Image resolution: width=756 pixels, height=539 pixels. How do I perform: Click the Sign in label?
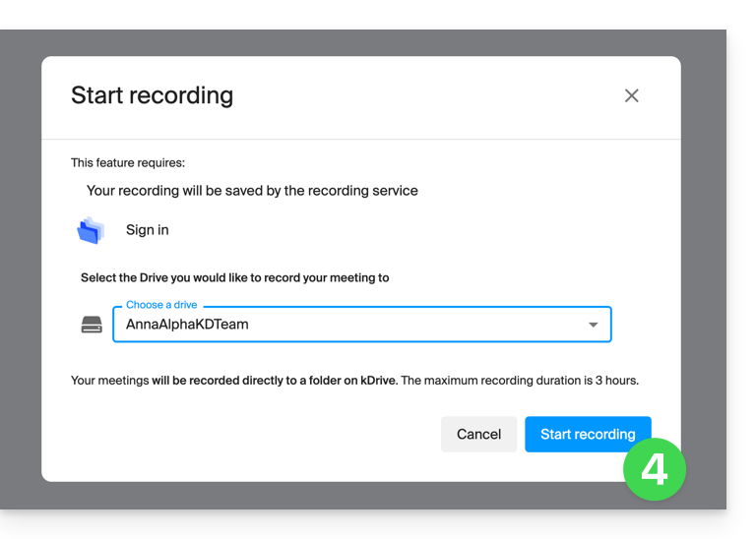tap(147, 230)
